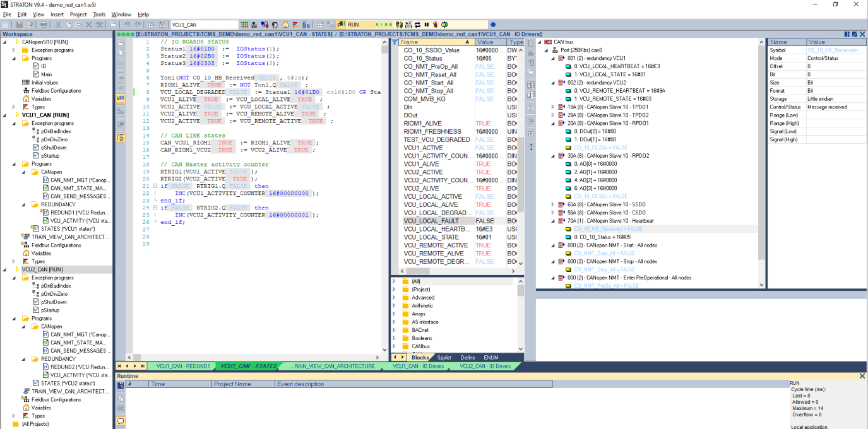The width and height of the screenshot is (868, 429).
Task: Click the cycle arrows icon in runtime toolbar
Action: (417, 25)
